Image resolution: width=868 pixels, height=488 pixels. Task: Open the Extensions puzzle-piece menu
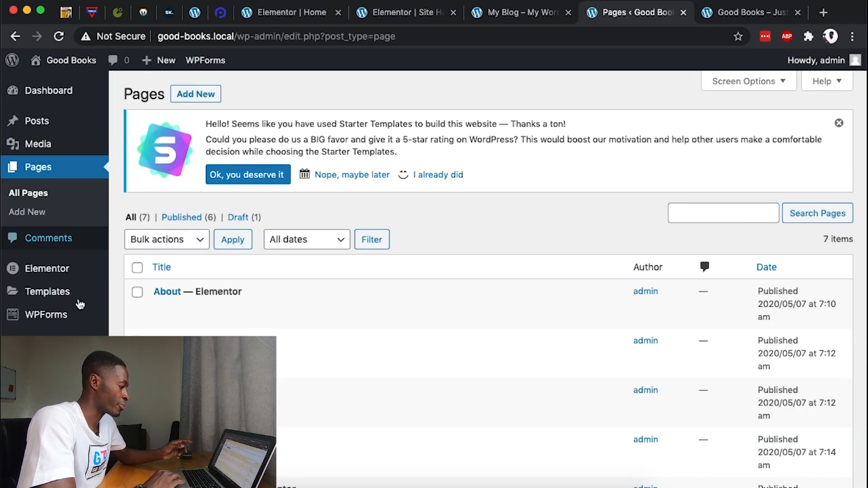coord(808,36)
